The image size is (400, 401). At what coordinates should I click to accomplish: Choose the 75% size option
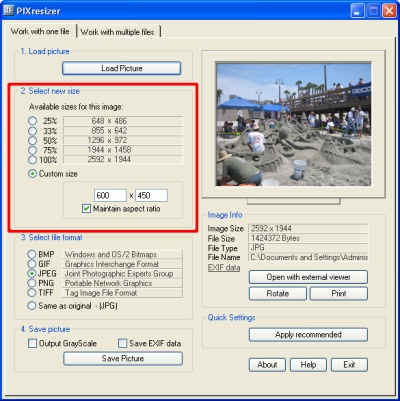32,150
